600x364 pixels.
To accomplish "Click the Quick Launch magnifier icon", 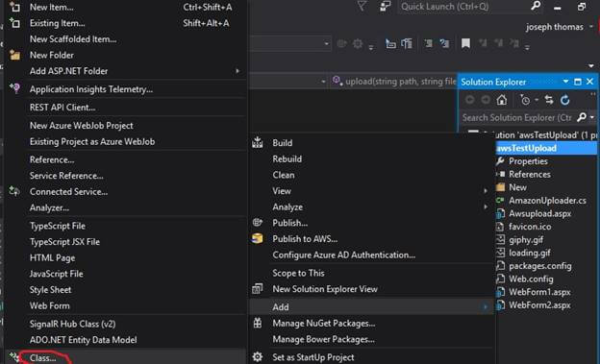I will click(x=536, y=6).
